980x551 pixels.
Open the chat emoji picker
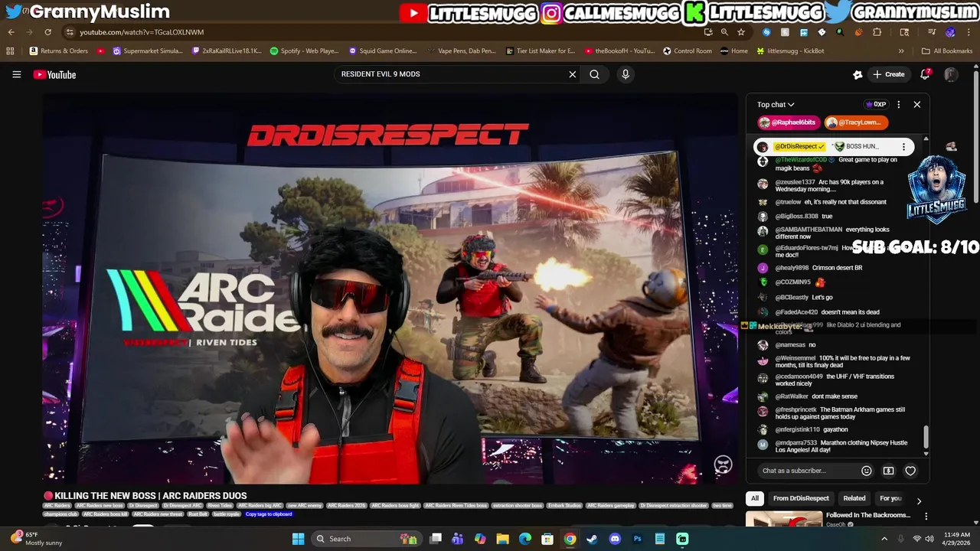pyautogui.click(x=866, y=471)
